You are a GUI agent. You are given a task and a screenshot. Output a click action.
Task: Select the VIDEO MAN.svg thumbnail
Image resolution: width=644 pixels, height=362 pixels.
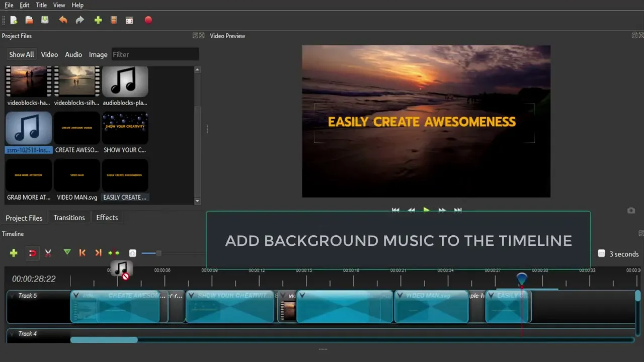pyautogui.click(x=77, y=175)
